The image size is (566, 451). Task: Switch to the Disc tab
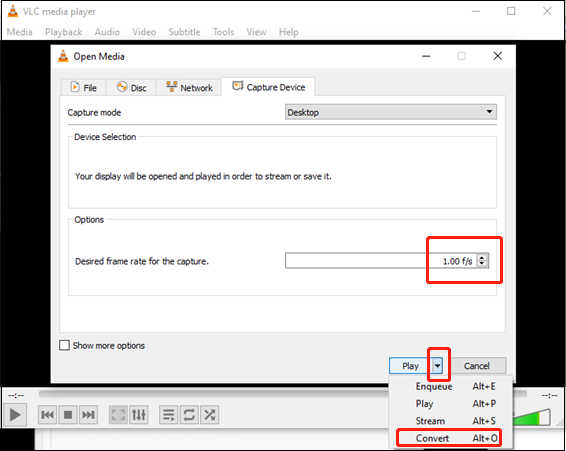(x=131, y=87)
